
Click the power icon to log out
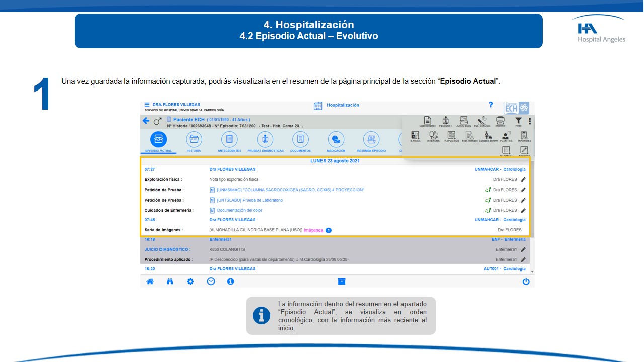[x=526, y=282]
